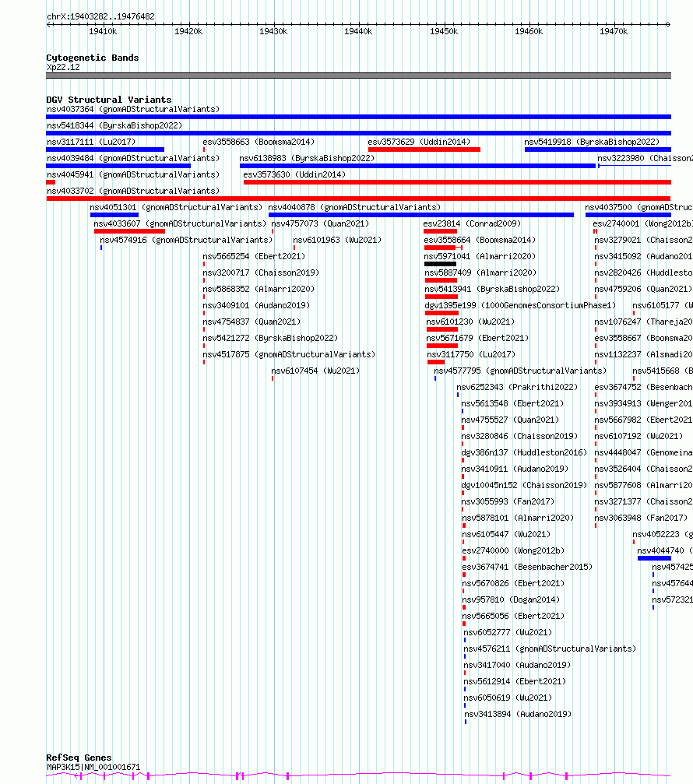Screen dimensions: 693x784
Task: Open nsv6138983 (ByrskaBishop2022) variant
Action: 307,158
